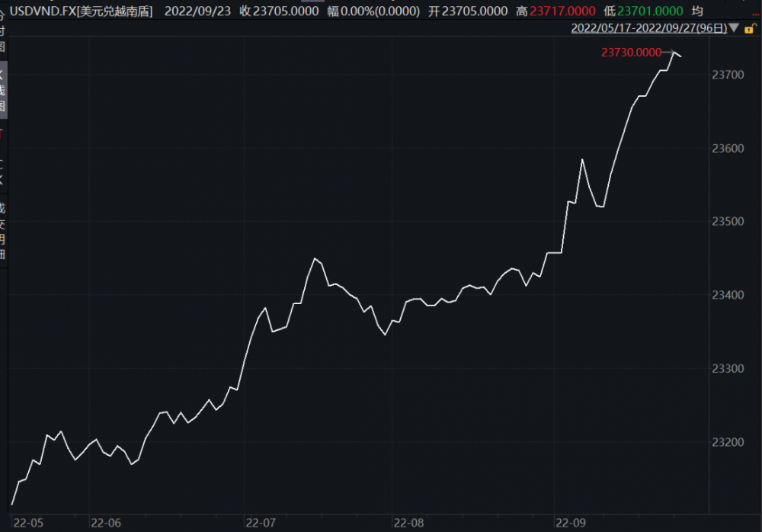The image size is (762, 532).
Task: Click the 22-08 time axis label
Action: pos(408,524)
